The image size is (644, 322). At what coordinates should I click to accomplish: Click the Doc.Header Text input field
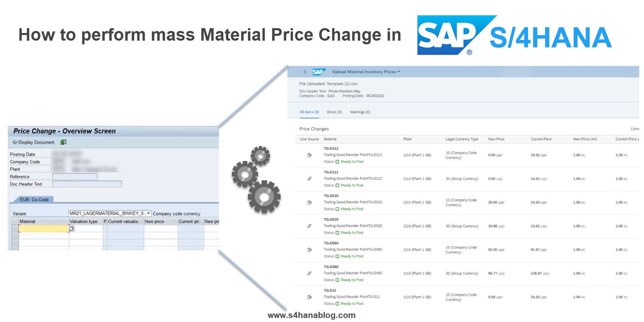coord(87,184)
